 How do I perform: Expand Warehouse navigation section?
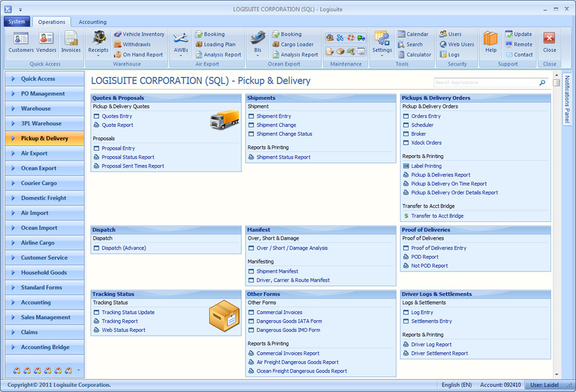pyautogui.click(x=44, y=108)
